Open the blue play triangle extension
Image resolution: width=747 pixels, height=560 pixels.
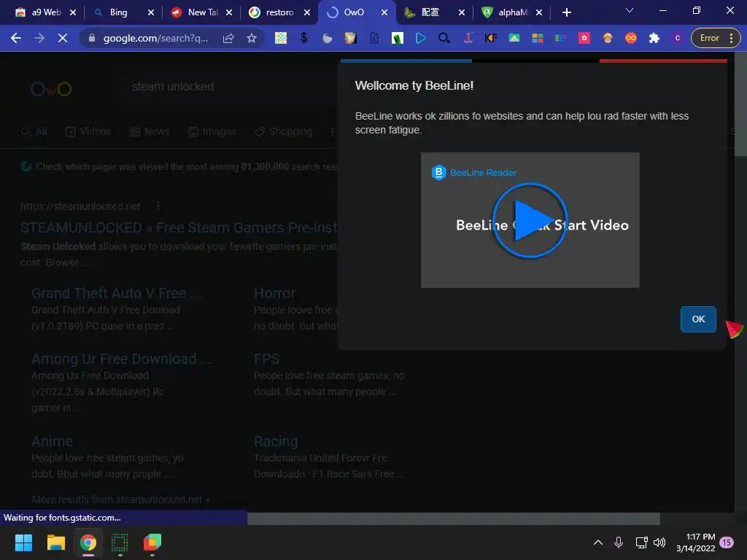click(x=421, y=38)
